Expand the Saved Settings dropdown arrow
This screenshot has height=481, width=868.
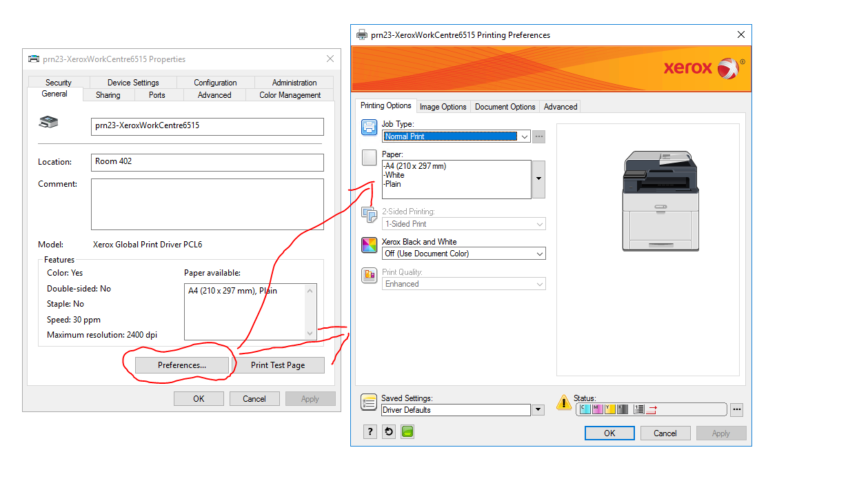coord(538,410)
